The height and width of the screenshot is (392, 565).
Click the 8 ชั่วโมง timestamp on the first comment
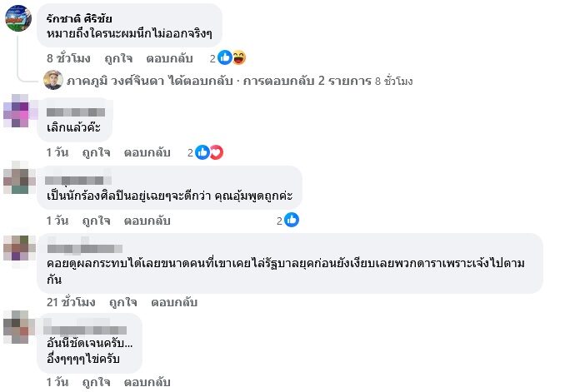click(x=67, y=59)
